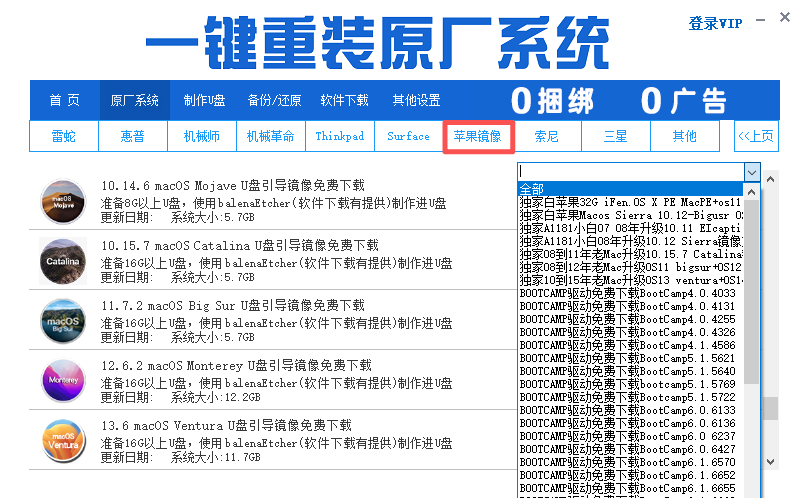Choose BootCamp5.1.5621 driver in list
This screenshot has height=498, width=808.
point(630,358)
